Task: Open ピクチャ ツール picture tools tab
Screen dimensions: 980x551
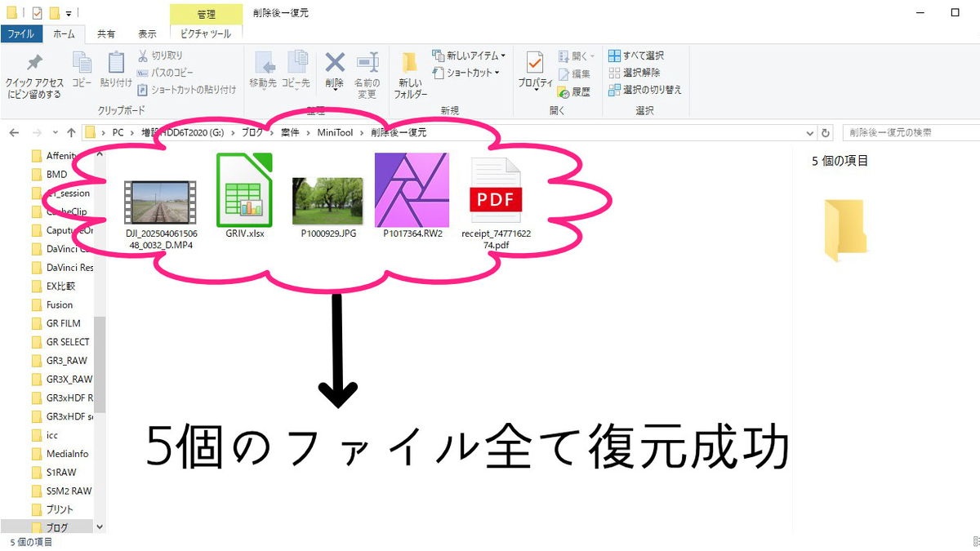Action: (x=206, y=33)
